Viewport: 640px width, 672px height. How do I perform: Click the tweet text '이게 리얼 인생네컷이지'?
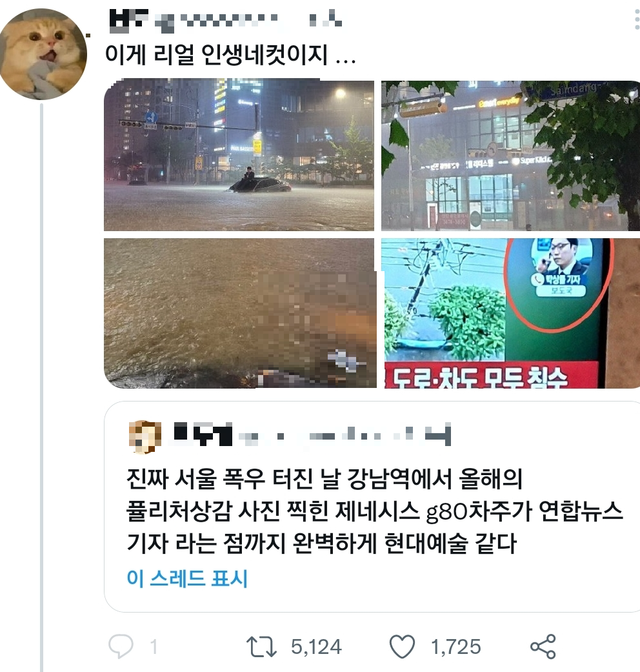217,56
